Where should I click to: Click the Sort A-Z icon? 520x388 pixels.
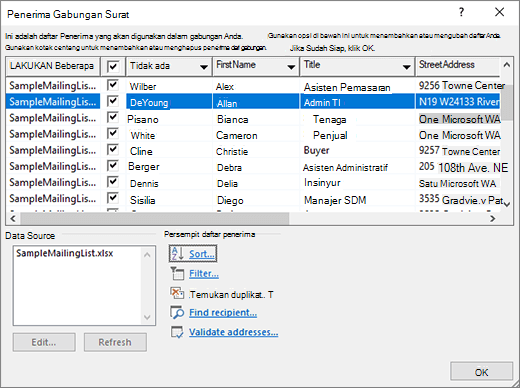click(x=178, y=254)
